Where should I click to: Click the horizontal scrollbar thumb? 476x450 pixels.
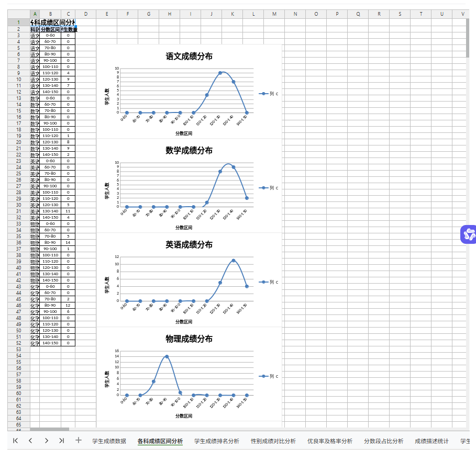(50, 429)
